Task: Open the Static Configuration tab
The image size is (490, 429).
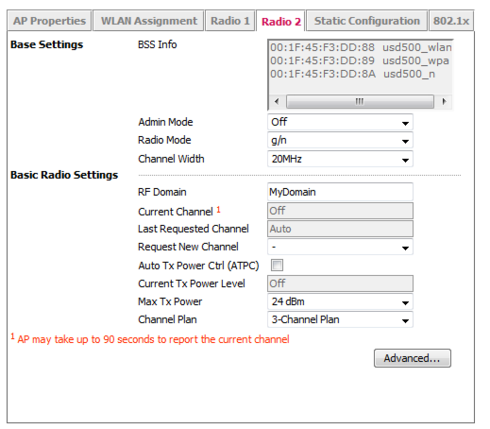Action: click(x=367, y=21)
